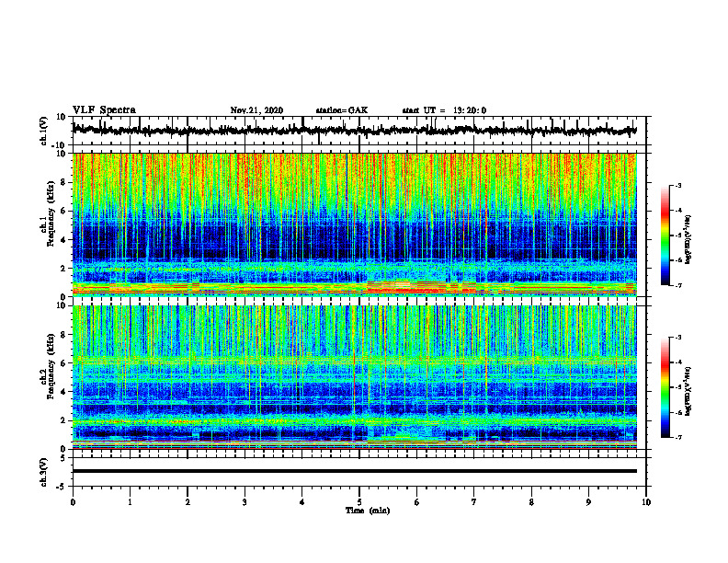Image resolution: width=728 pixels, height=563 pixels.
Task: Click the ch.2 spectrogram color scale bar
Action: point(665,387)
